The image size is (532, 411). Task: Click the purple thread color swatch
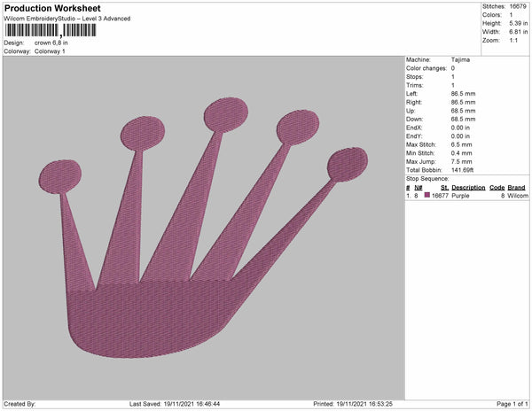(427, 195)
